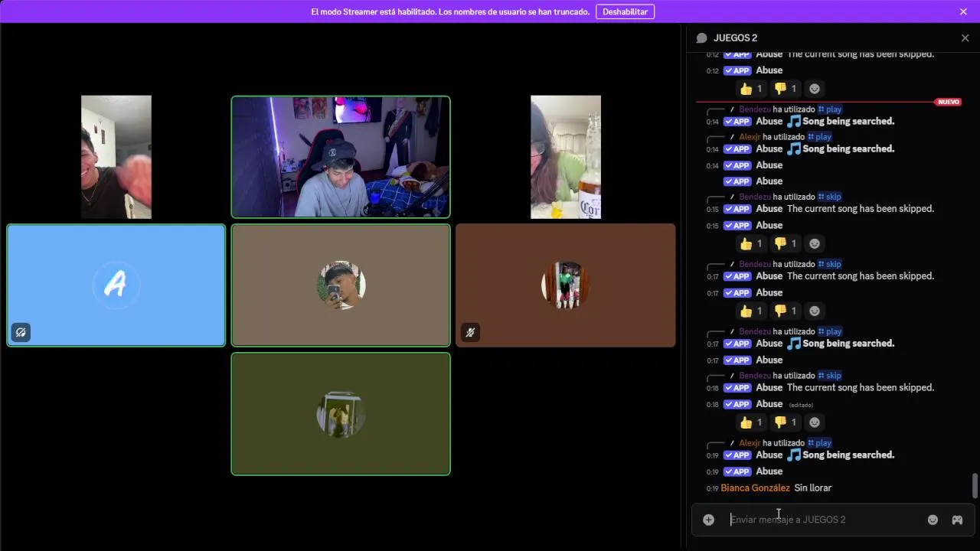Click the chat panel scrollbar thumb

(x=975, y=485)
